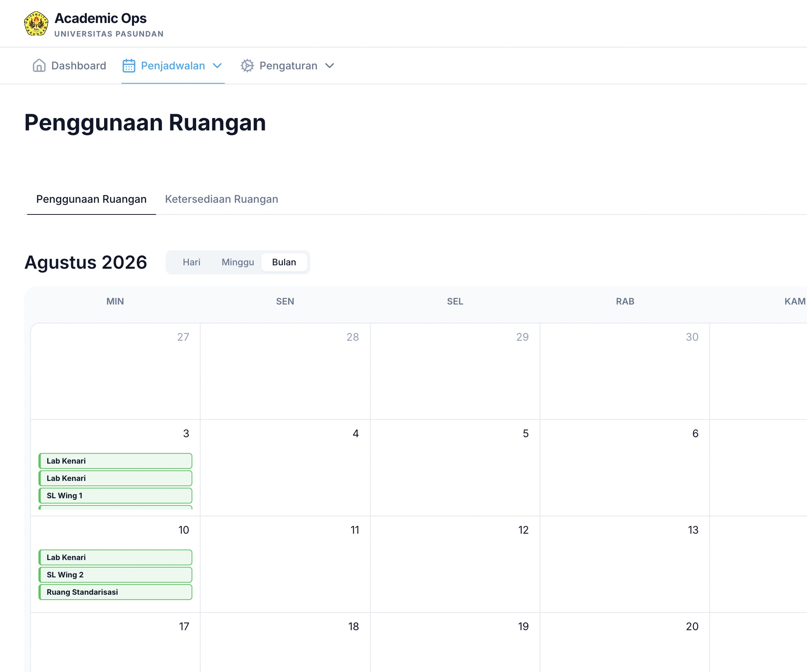Click the Universitas Pasundan logo

(x=36, y=23)
